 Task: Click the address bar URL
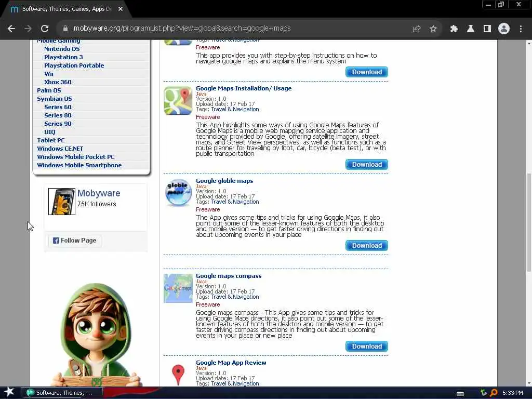(182, 29)
